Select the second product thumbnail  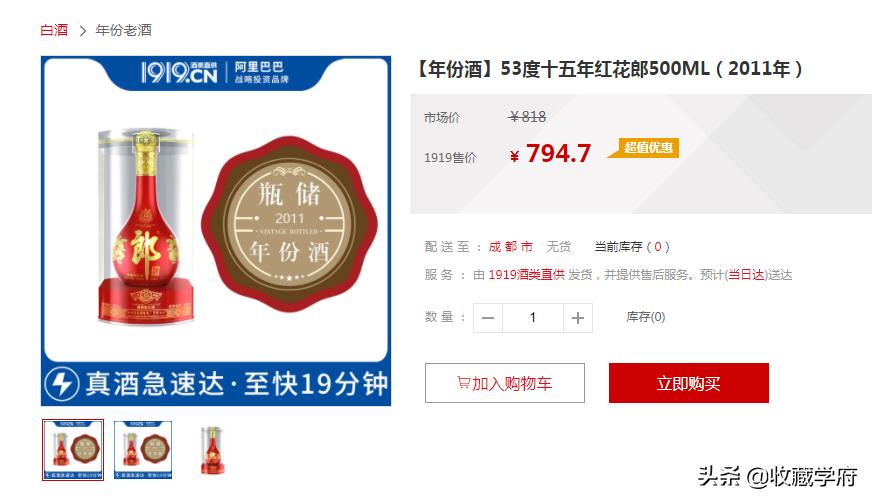pos(143,450)
